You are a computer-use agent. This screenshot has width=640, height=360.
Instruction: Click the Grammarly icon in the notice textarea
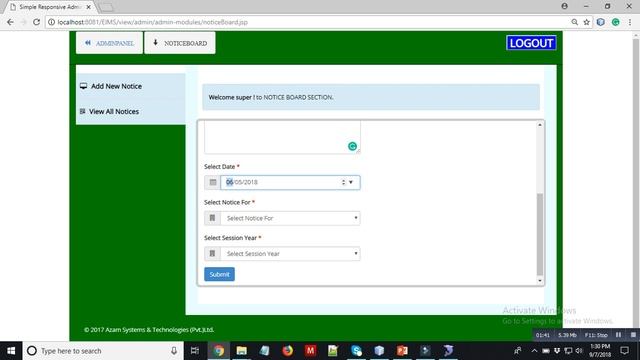352,146
